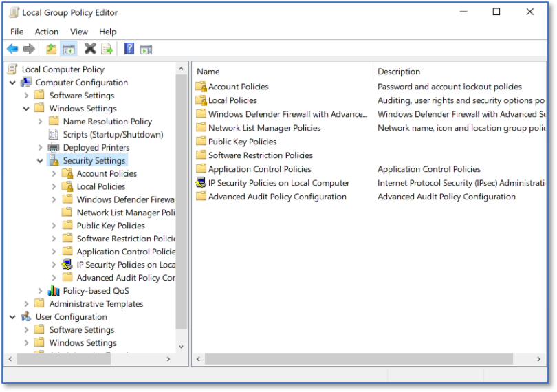Image resolution: width=557 pixels, height=392 pixels.
Task: Click the Deployed Printers printer icon
Action: pos(53,147)
